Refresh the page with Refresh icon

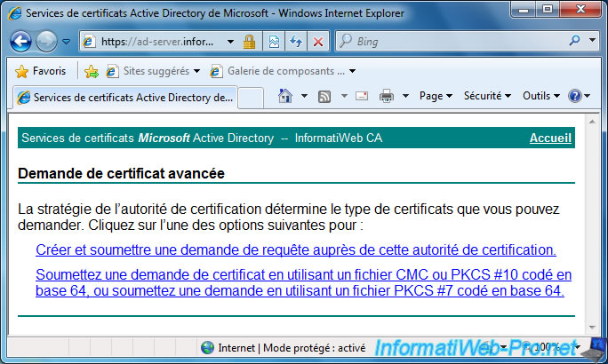click(296, 42)
